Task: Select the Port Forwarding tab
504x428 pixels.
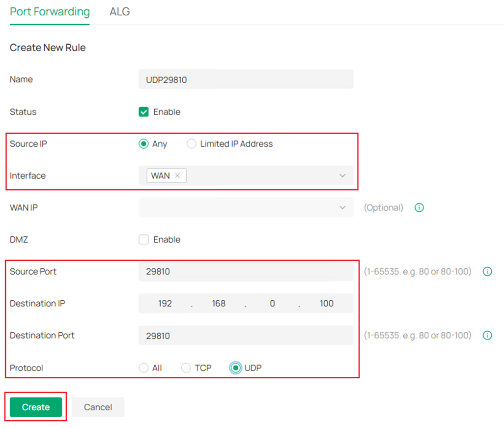Action: [49, 12]
